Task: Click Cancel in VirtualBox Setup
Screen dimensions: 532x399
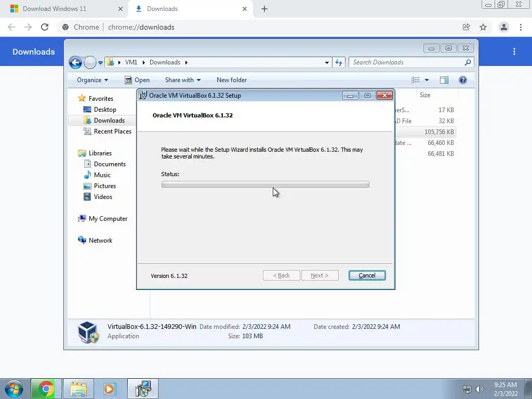Action: 367,275
